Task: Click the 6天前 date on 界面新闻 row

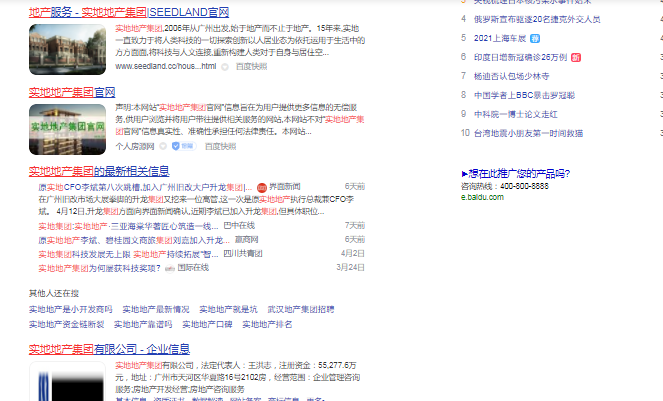Action: (x=354, y=187)
